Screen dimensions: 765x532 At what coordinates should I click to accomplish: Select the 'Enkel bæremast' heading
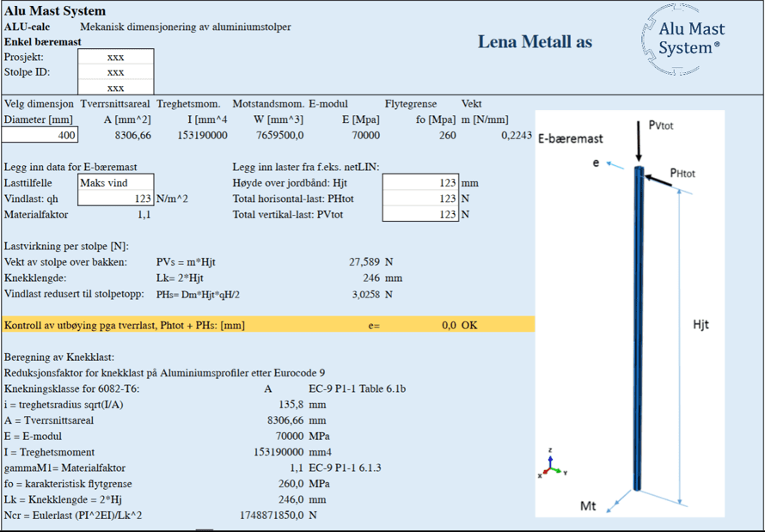pyautogui.click(x=42, y=42)
